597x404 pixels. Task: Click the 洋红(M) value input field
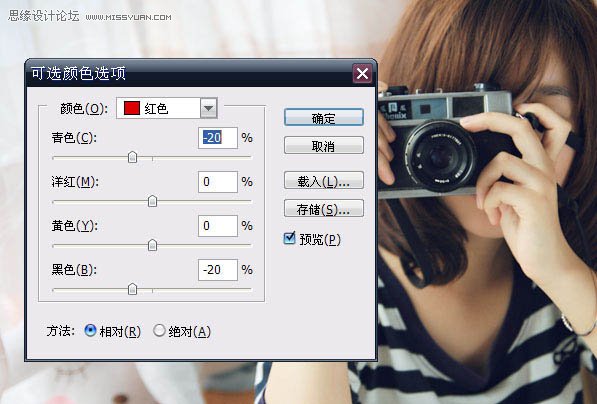pos(218,182)
